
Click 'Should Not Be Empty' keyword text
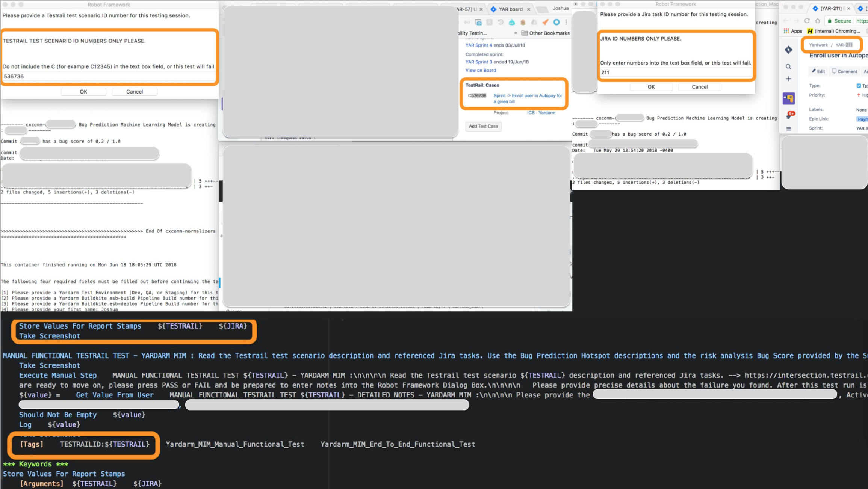(x=58, y=415)
